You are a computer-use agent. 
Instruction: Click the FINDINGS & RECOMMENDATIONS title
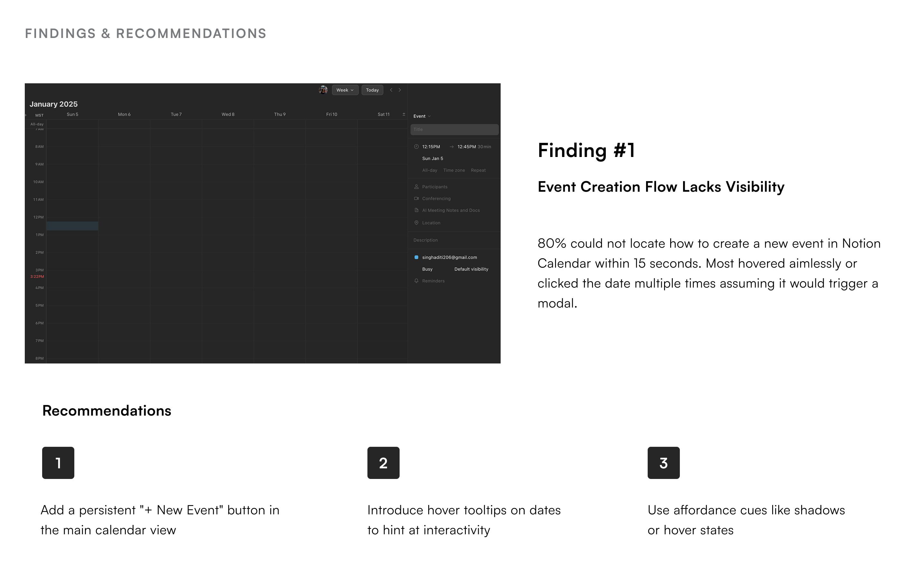click(145, 33)
